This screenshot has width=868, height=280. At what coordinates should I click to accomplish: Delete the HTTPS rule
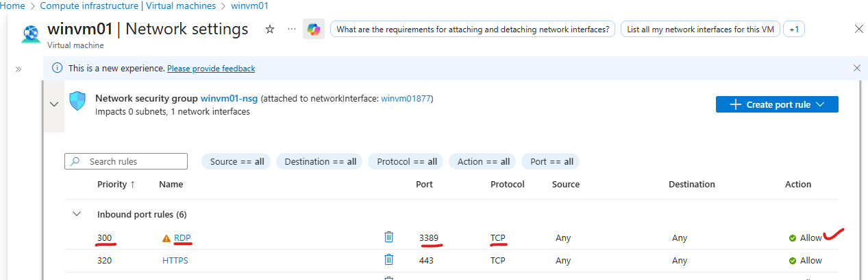tap(389, 259)
